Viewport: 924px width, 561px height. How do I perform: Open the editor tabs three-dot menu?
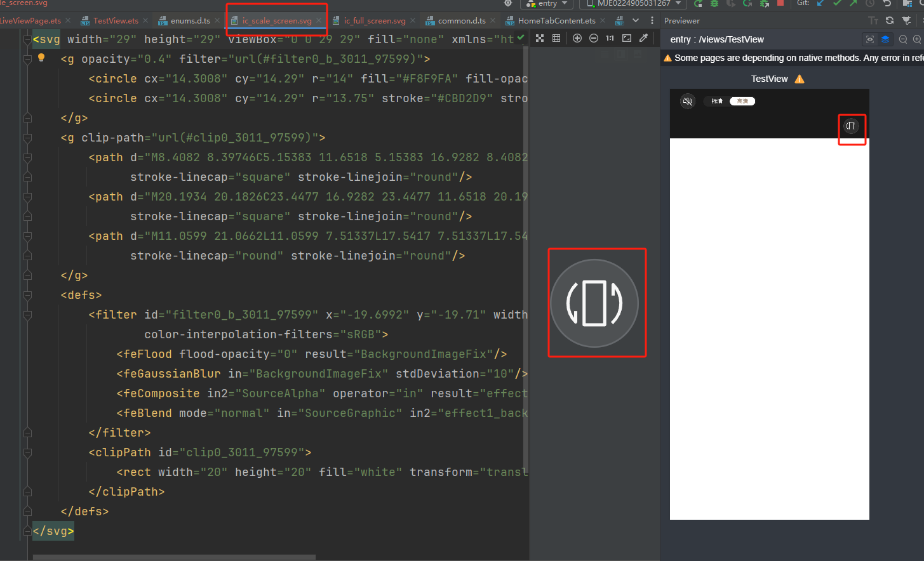(652, 20)
